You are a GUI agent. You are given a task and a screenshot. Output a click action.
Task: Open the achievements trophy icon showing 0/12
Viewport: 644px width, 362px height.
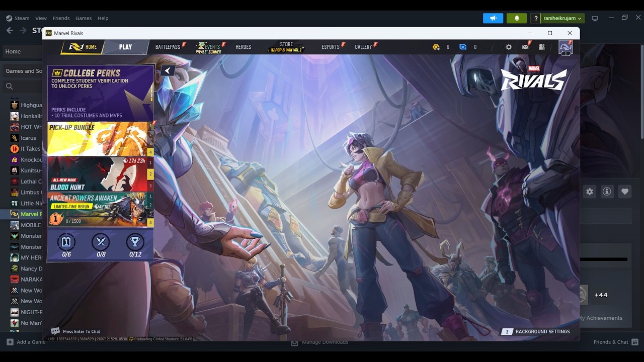(135, 242)
